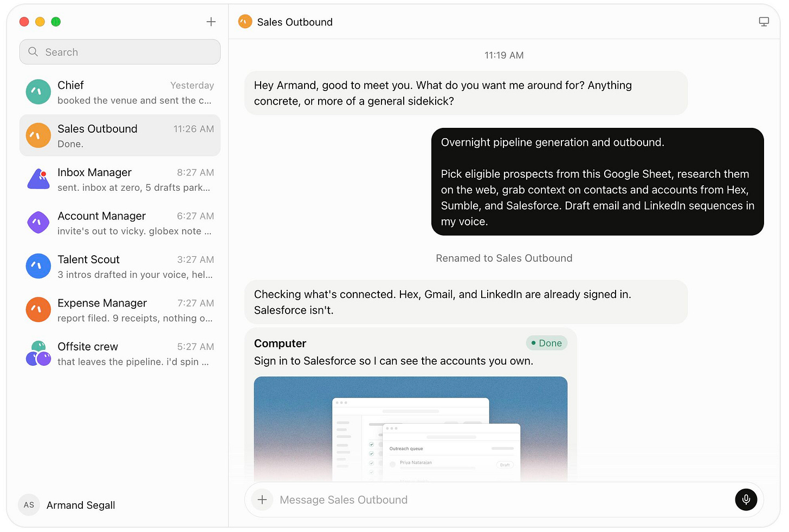Click the Yesterday timestamp on Chief row
This screenshot has width=789, height=532.
[x=192, y=86]
